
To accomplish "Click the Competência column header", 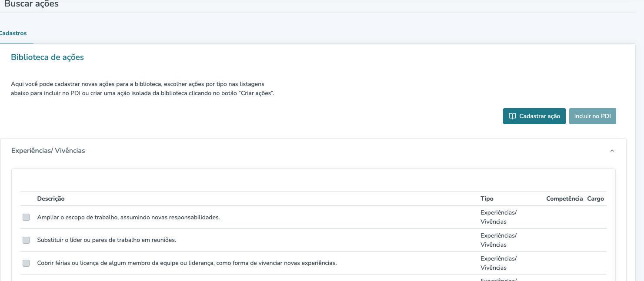I will coord(564,198).
